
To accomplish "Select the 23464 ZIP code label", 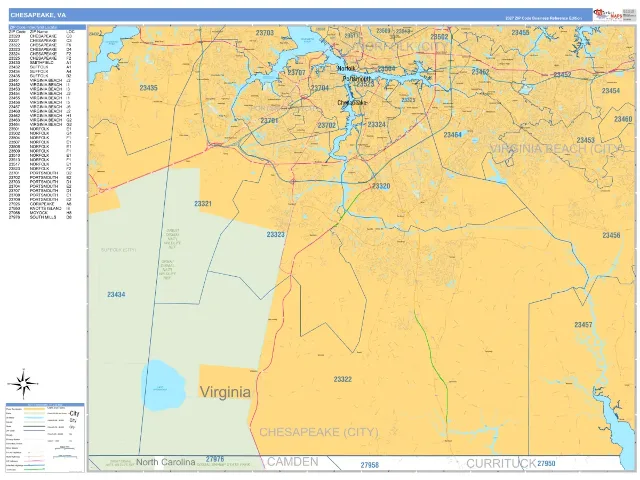I will tap(453, 134).
